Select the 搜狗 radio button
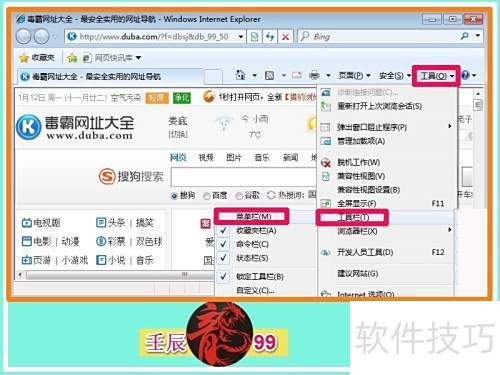500x375 pixels. 174,196
